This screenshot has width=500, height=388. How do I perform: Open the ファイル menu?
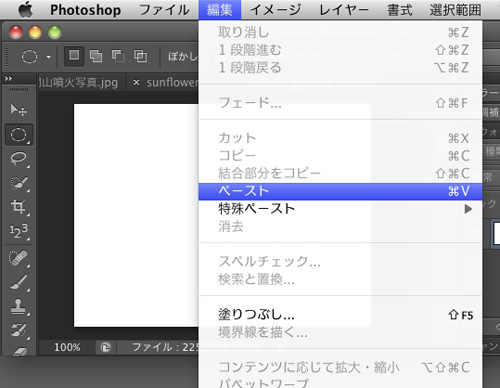(x=164, y=10)
